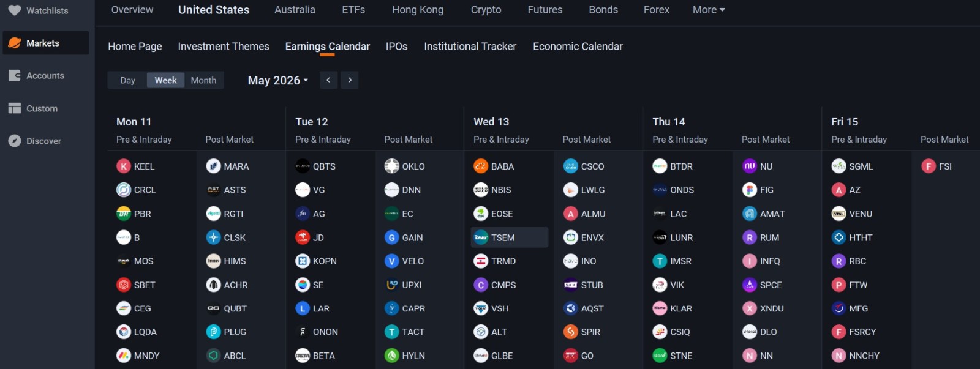Click the TRMD company logo icon

point(481,261)
